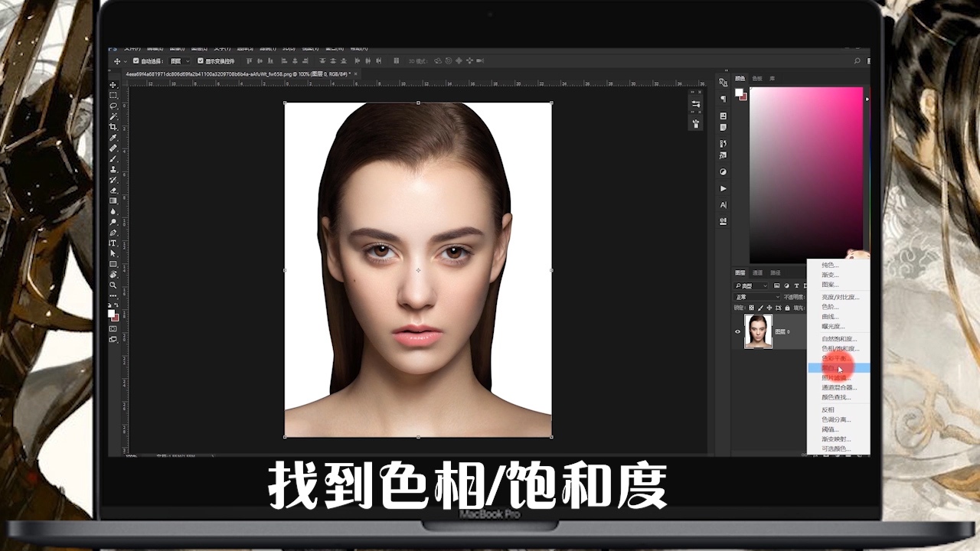Click 图层 0 layer thumbnail

coord(758,331)
